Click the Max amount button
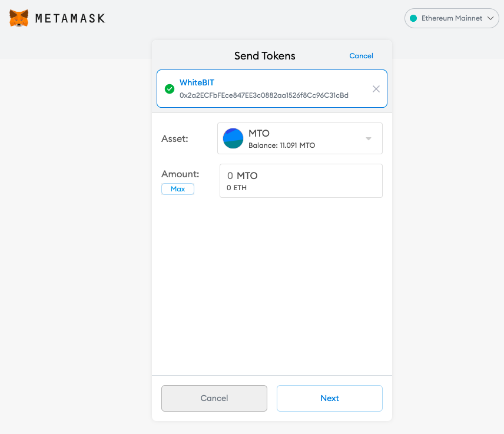Image resolution: width=504 pixels, height=434 pixels. [178, 189]
